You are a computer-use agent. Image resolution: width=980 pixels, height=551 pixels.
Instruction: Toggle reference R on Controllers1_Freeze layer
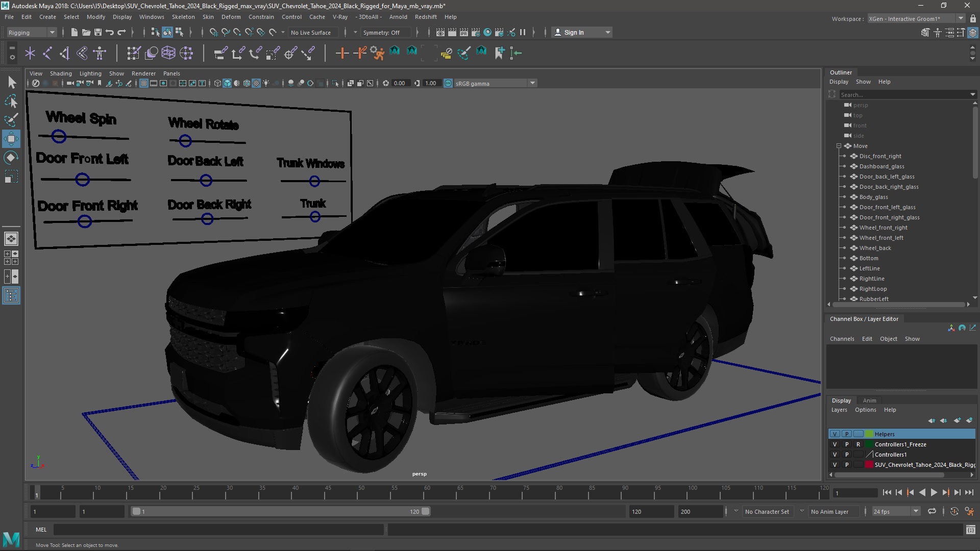click(858, 444)
